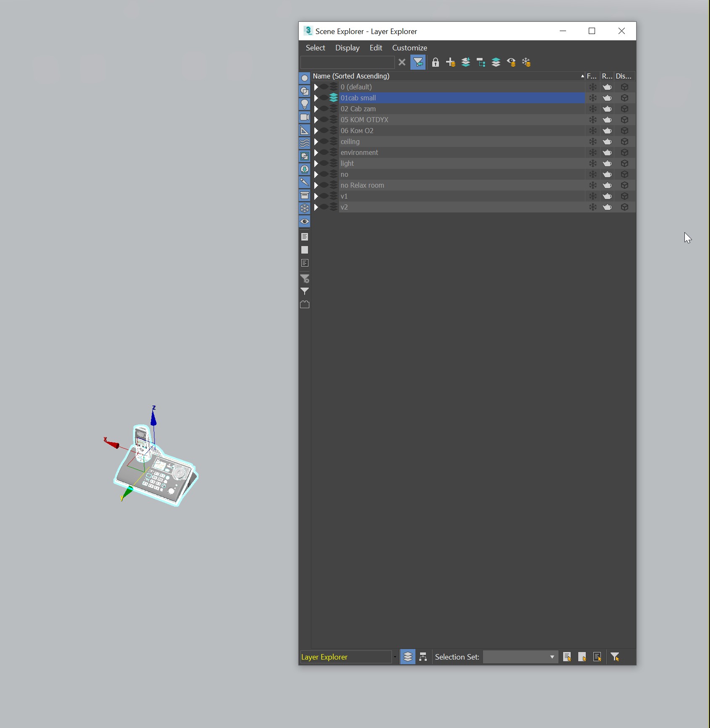Sort by Name column header
This screenshot has height=728, width=710.
pyautogui.click(x=448, y=76)
